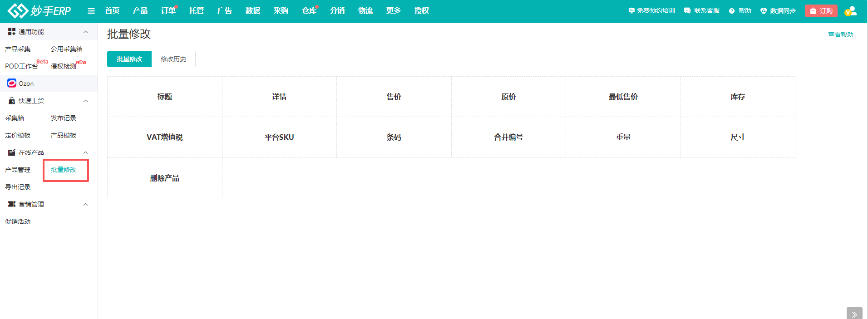Viewport: 868px width, 319px height.
Task: Switch to the 修改历史 tab
Action: [x=173, y=59]
